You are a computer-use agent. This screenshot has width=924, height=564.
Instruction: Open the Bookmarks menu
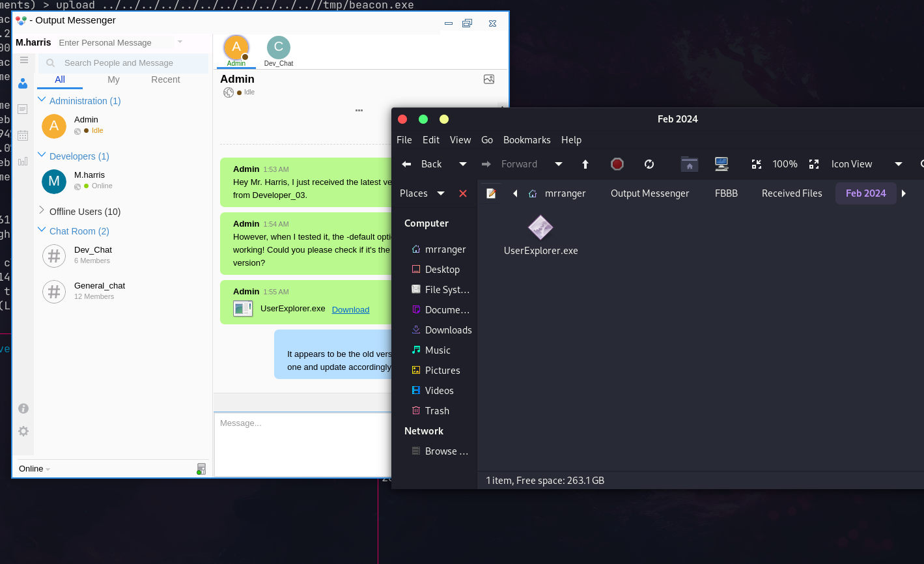click(x=527, y=140)
